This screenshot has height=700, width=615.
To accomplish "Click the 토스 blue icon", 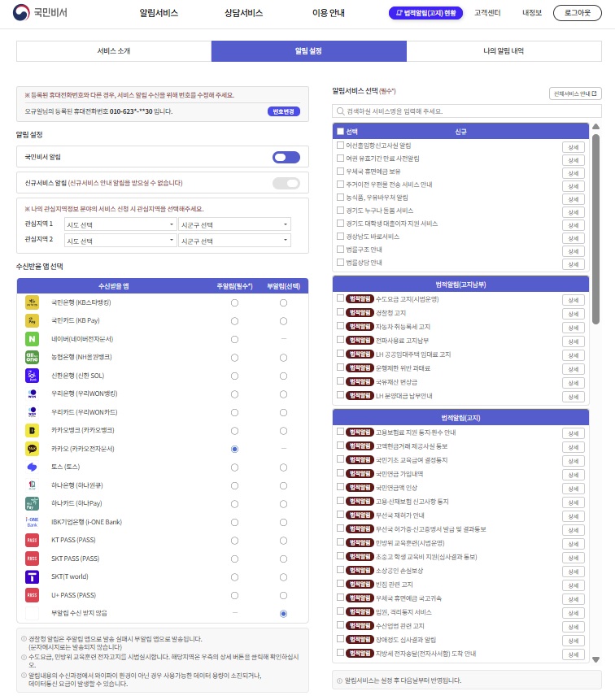I will click(x=32, y=467).
